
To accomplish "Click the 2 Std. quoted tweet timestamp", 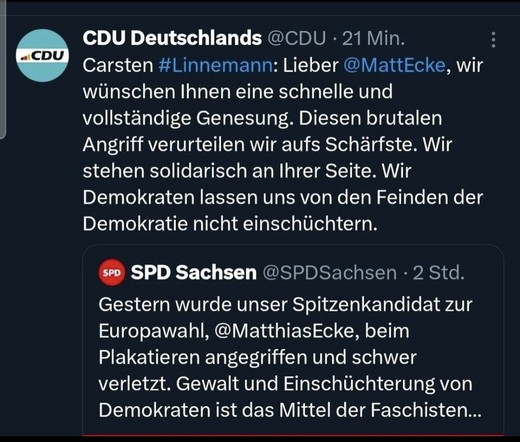I will click(x=438, y=273).
